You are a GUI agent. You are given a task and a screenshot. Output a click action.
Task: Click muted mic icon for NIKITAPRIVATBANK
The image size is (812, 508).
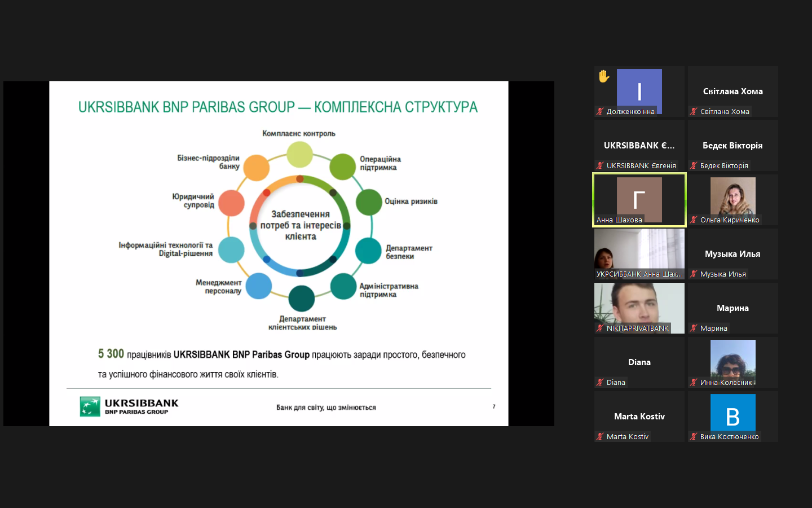[x=600, y=329]
